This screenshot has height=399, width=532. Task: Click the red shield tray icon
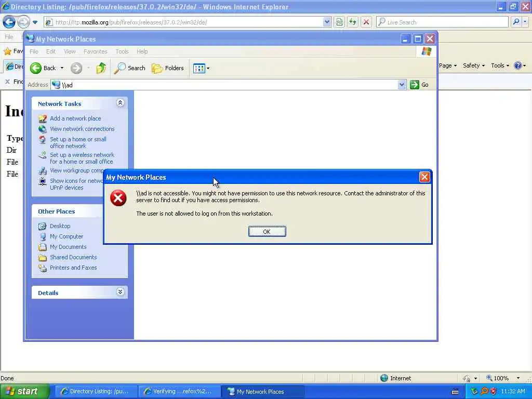coord(493,392)
